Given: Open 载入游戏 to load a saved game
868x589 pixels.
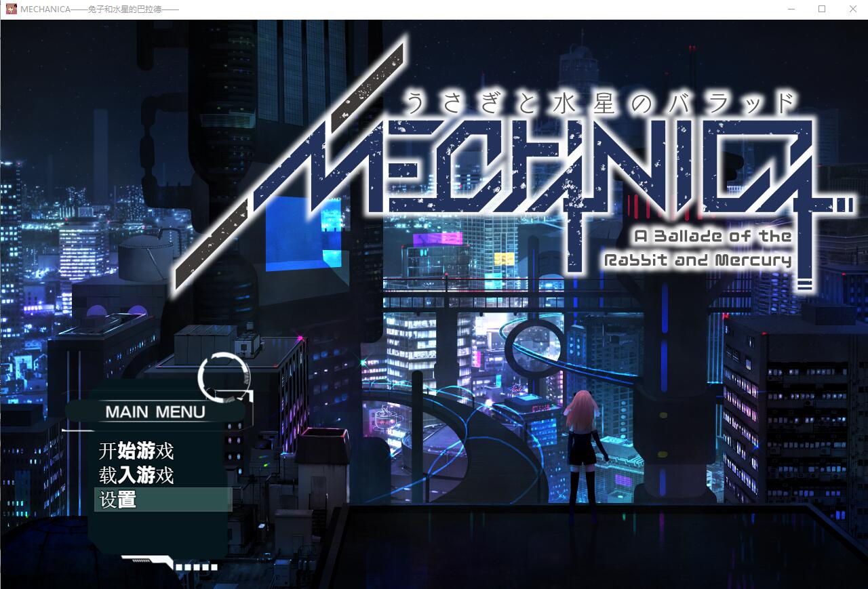Looking at the screenshot, I should (136, 476).
